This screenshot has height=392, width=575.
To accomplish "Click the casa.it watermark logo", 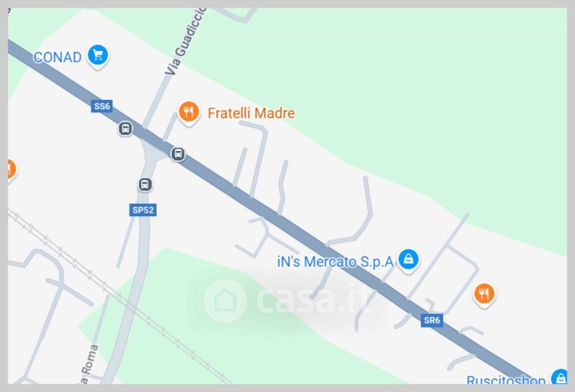I will [x=288, y=301].
